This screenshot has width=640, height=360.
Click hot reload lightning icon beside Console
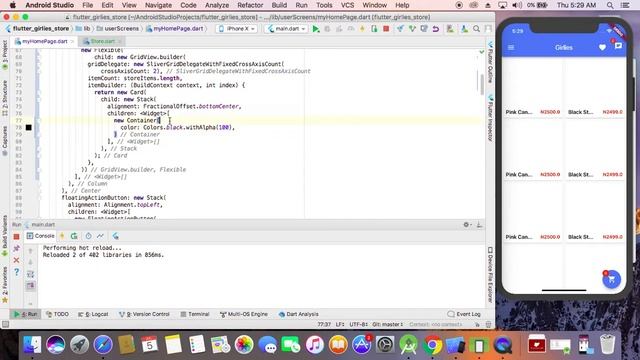coord(62,236)
